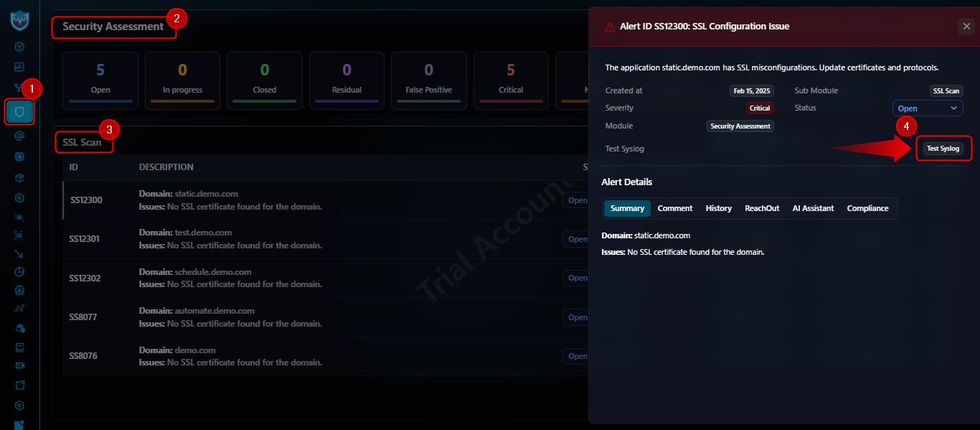Click the red warning triangle in alert header
This screenshot has width=980, height=430.
point(610,27)
